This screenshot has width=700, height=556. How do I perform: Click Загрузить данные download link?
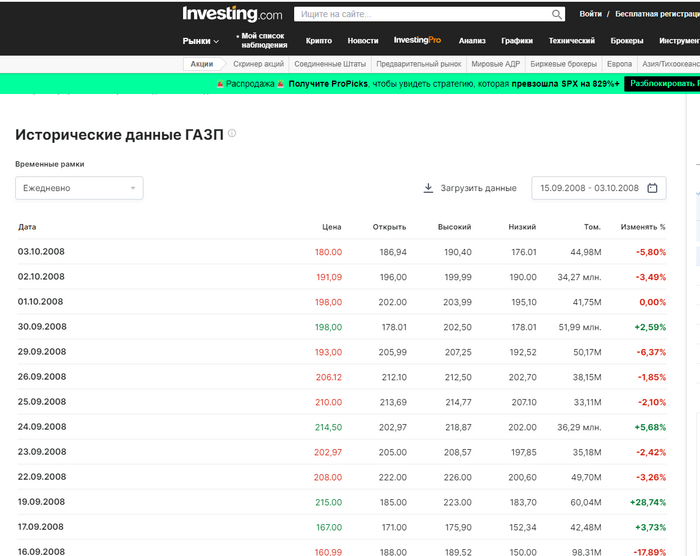pos(470,188)
